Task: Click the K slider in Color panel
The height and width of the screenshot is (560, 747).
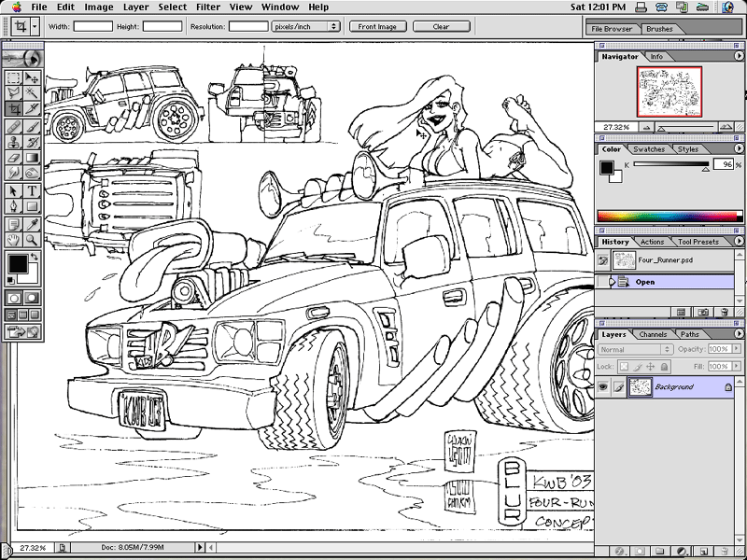Action: (670, 164)
